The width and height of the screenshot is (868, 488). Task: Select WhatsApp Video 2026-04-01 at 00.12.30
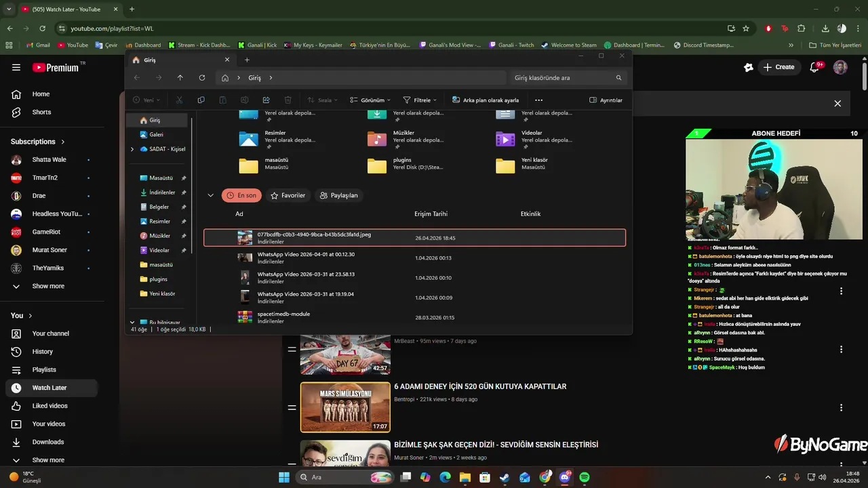(x=414, y=258)
